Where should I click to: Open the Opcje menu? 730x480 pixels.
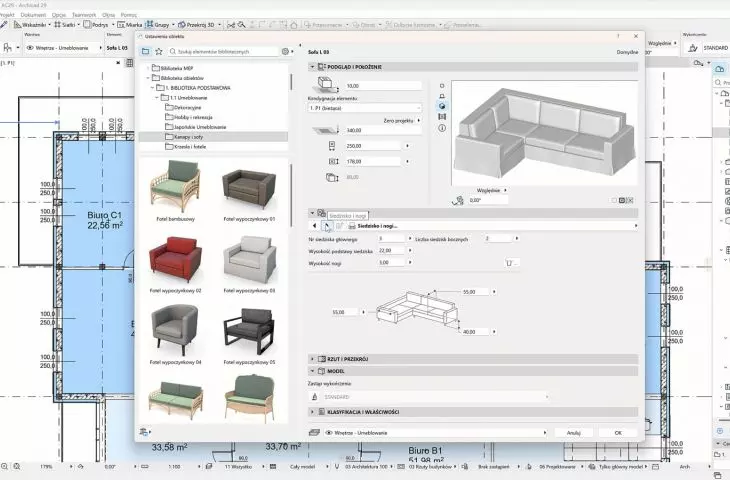click(59, 15)
